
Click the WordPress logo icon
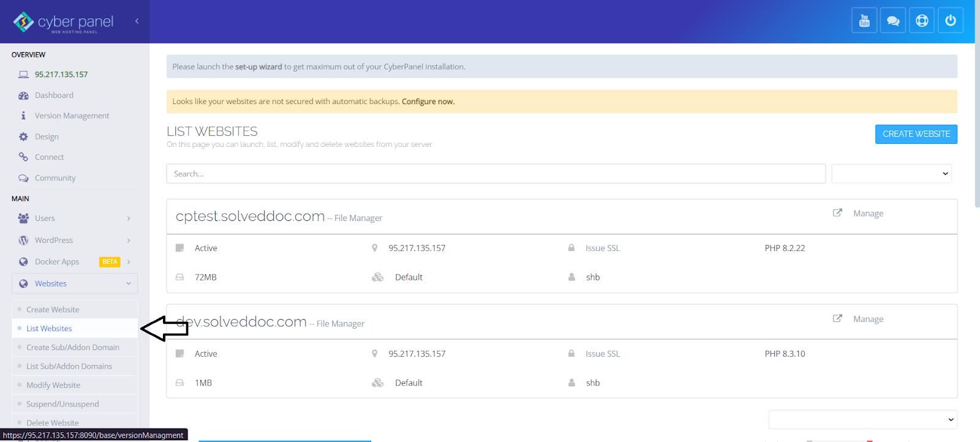pos(23,240)
